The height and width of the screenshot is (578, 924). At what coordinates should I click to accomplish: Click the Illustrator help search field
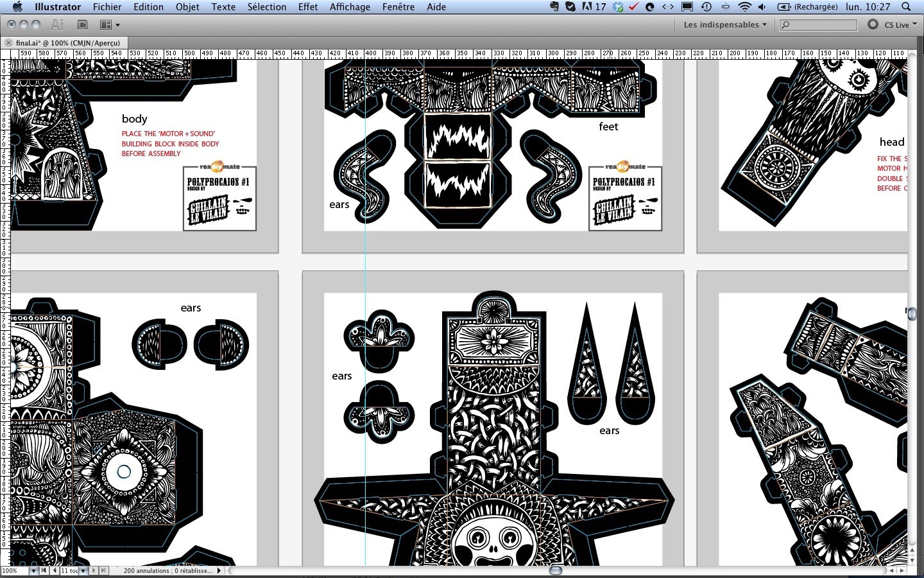point(818,24)
